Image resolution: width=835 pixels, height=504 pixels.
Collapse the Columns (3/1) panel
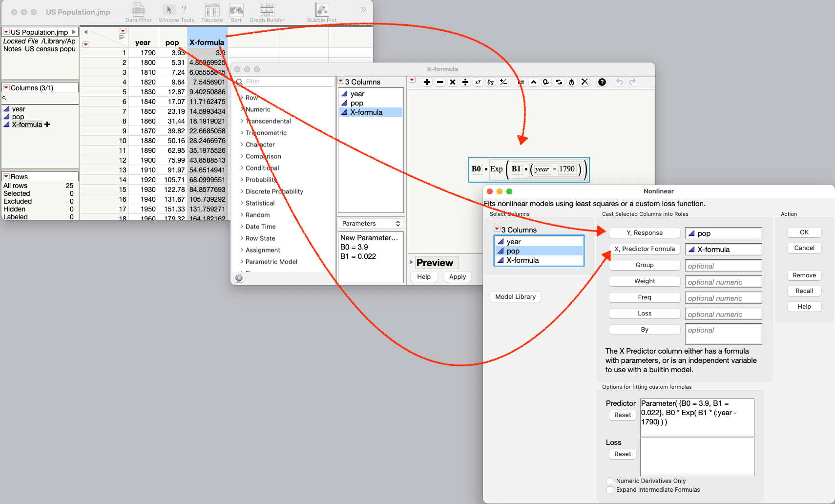(6, 87)
